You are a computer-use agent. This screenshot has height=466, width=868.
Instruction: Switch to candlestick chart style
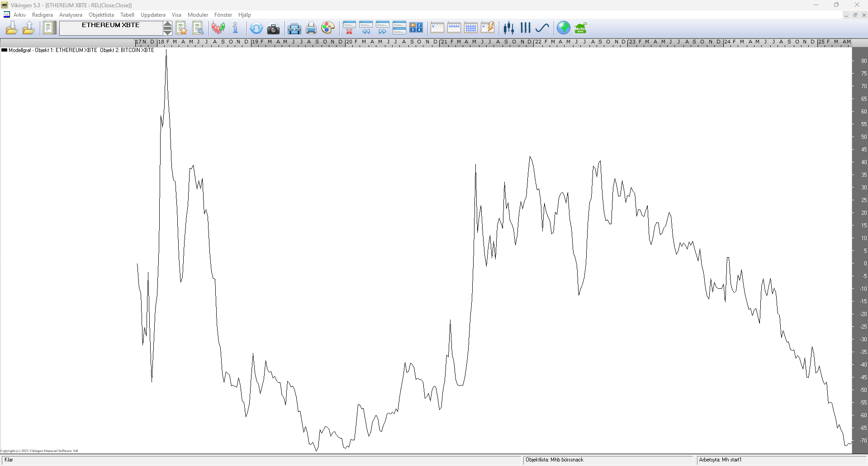coord(509,28)
